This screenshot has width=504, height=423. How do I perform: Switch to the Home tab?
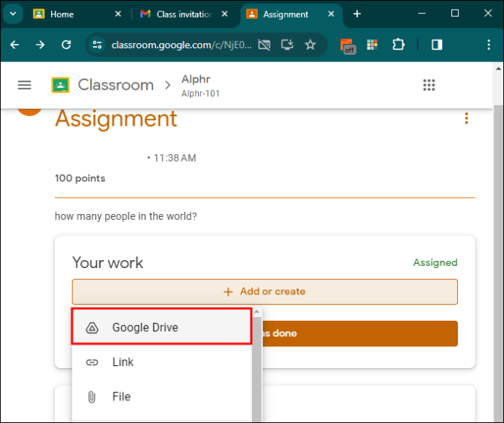[61, 14]
